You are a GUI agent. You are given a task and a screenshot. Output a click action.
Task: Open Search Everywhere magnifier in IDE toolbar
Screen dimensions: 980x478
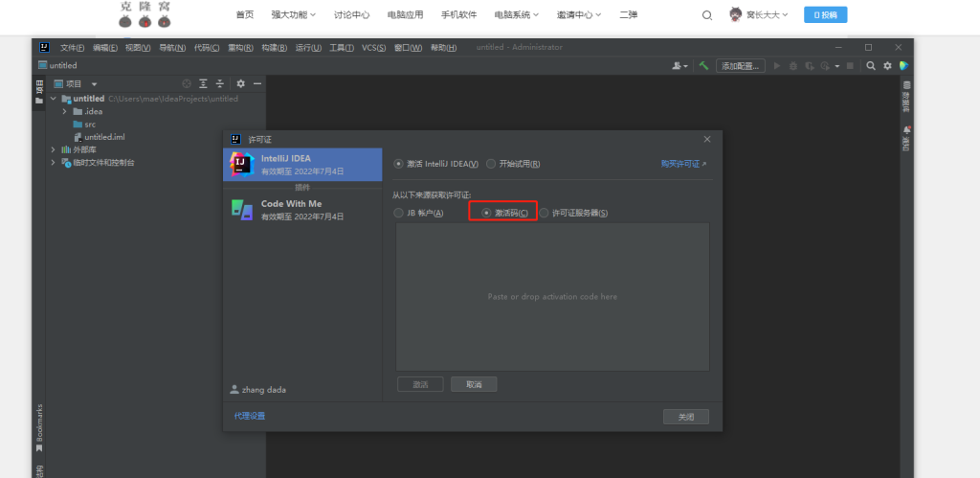[871, 66]
